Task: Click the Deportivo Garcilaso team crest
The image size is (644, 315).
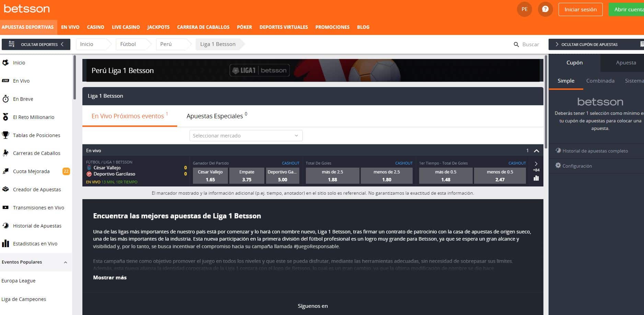Action: (x=89, y=174)
